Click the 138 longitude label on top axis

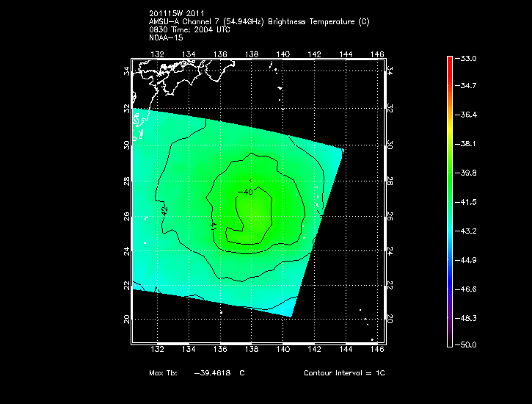[x=251, y=54]
